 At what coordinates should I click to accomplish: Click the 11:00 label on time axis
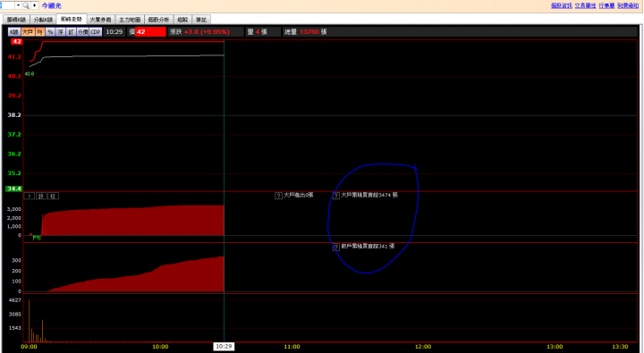[292, 347]
